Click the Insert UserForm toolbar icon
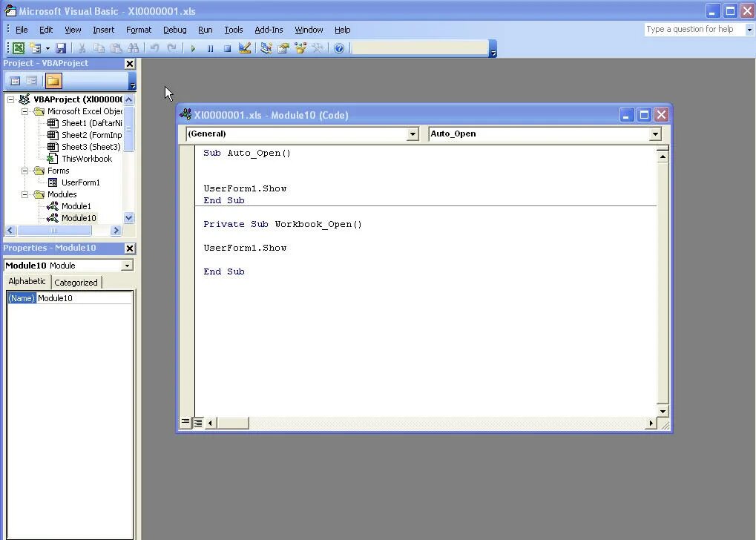 pyautogui.click(x=35, y=47)
